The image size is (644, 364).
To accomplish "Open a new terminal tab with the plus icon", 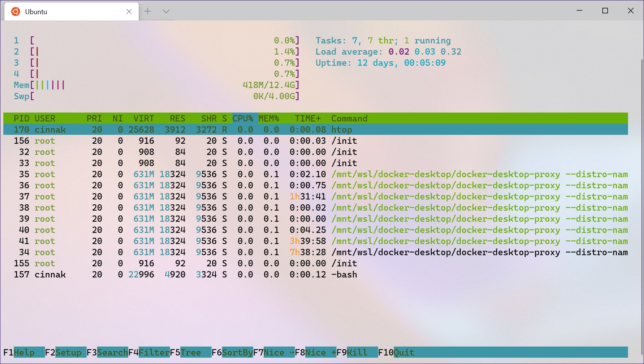I will pyautogui.click(x=148, y=11).
